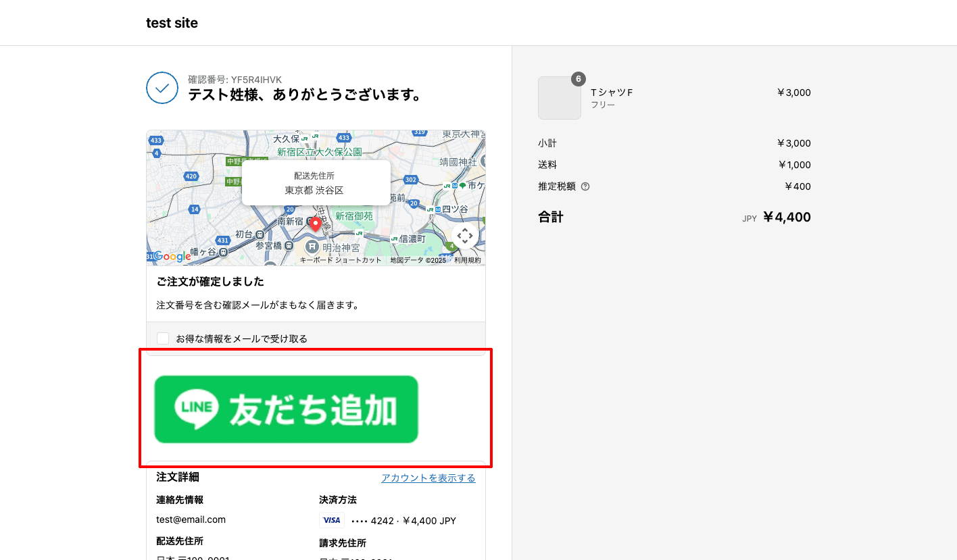
Task: Click the Google logo on the map
Action: coord(172,257)
